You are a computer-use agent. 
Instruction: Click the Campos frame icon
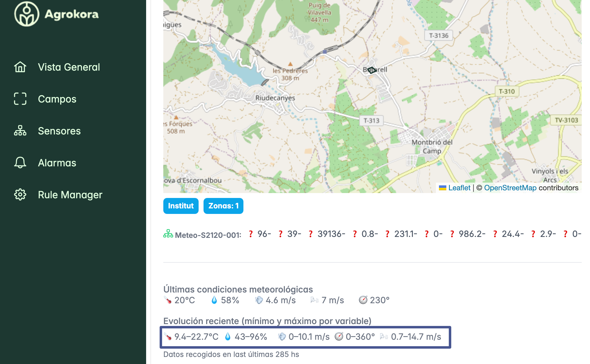coord(20,99)
